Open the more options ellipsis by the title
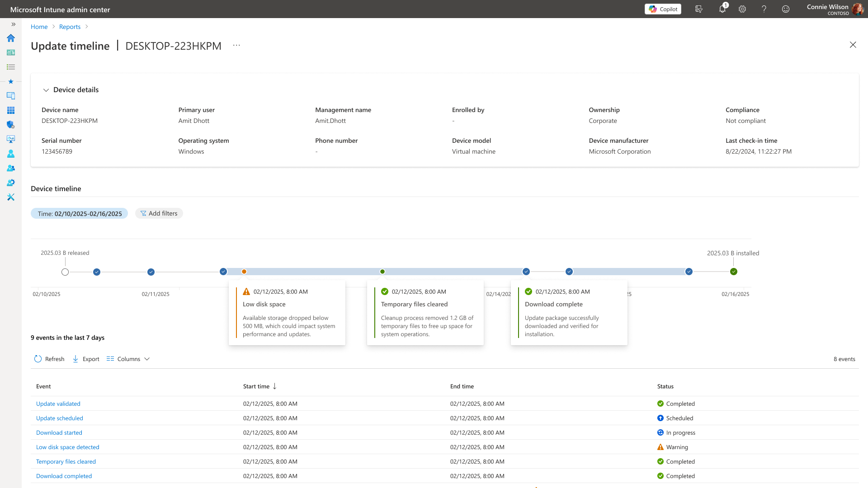This screenshot has width=868, height=488. coord(236,45)
